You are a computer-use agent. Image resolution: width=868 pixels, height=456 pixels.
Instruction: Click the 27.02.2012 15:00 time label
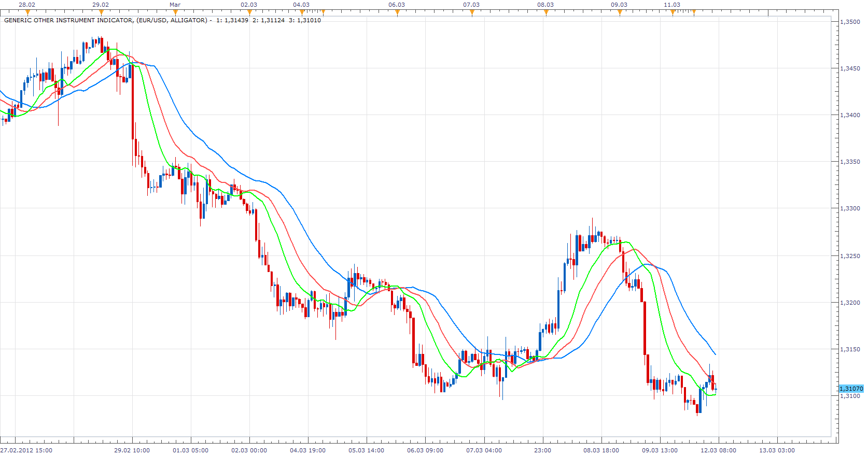[26, 450]
